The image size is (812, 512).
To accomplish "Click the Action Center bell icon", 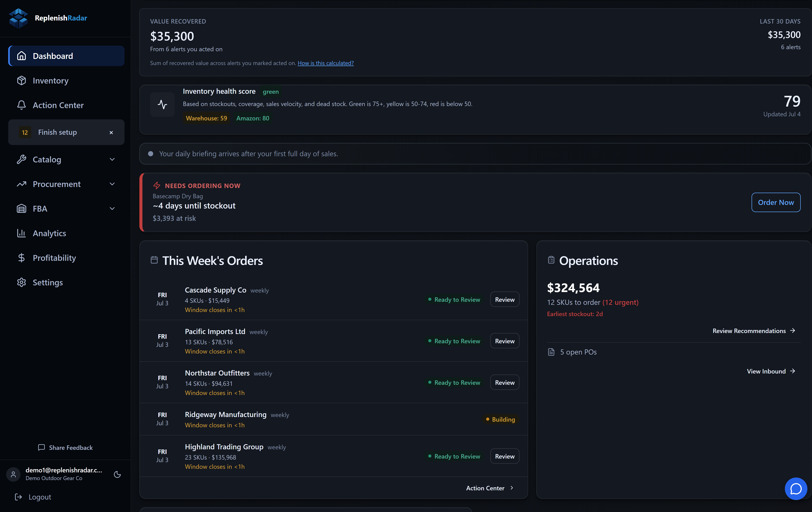I will pos(22,105).
